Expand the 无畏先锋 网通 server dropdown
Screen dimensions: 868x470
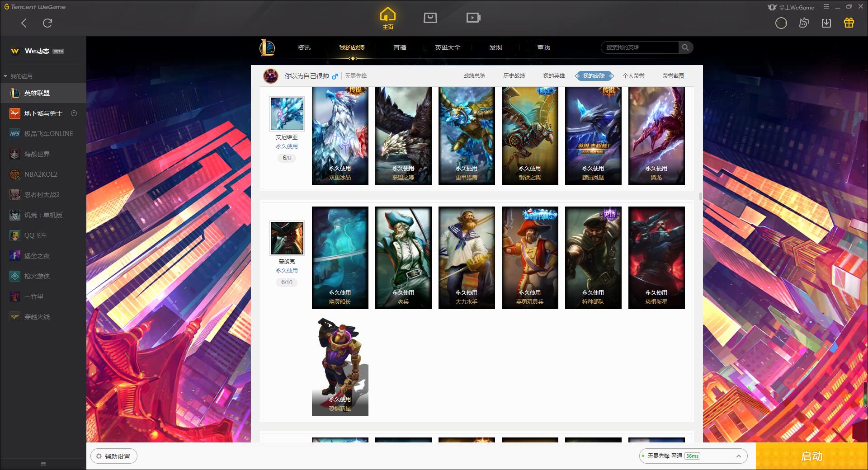coord(693,456)
